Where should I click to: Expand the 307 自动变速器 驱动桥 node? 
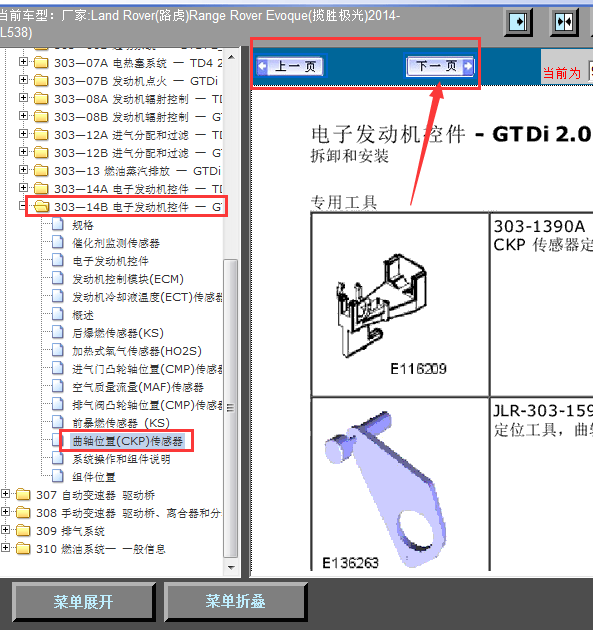coord(5,494)
